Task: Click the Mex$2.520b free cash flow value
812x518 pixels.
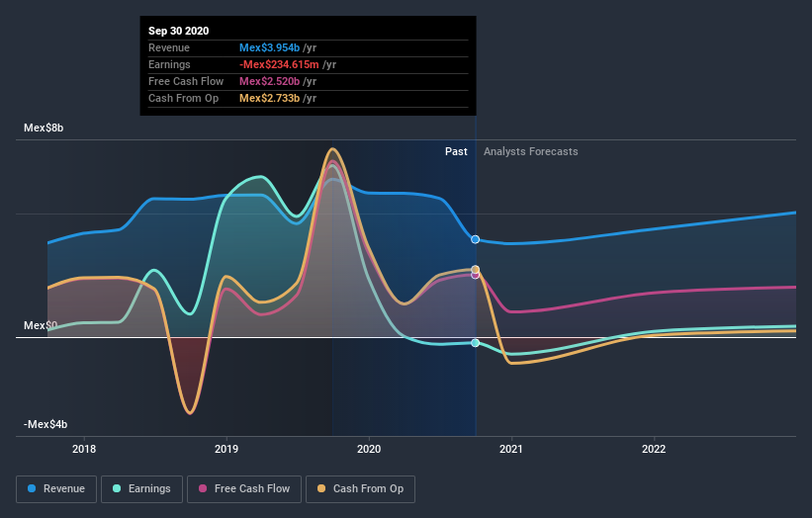Action: point(269,81)
